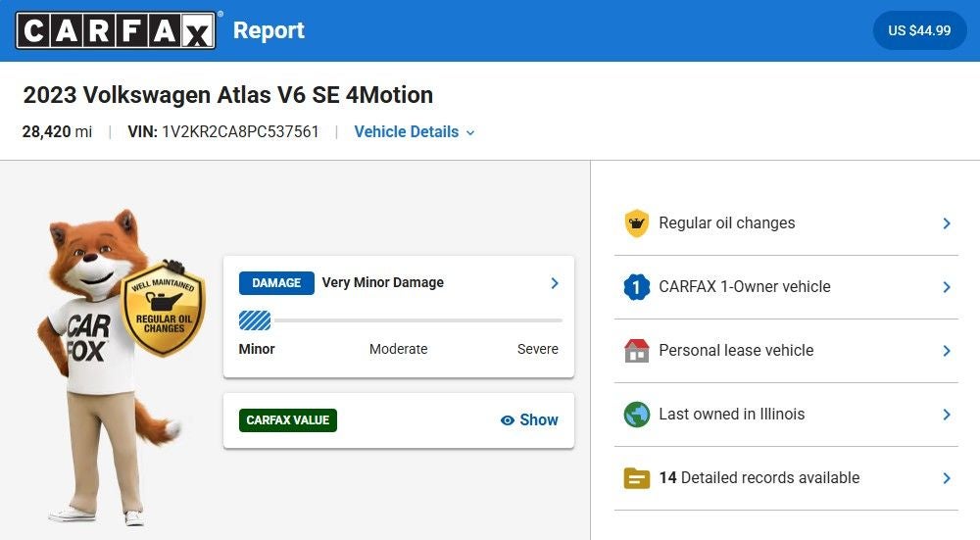
Task: Open Last owned in Illinois details
Action: 784,415
